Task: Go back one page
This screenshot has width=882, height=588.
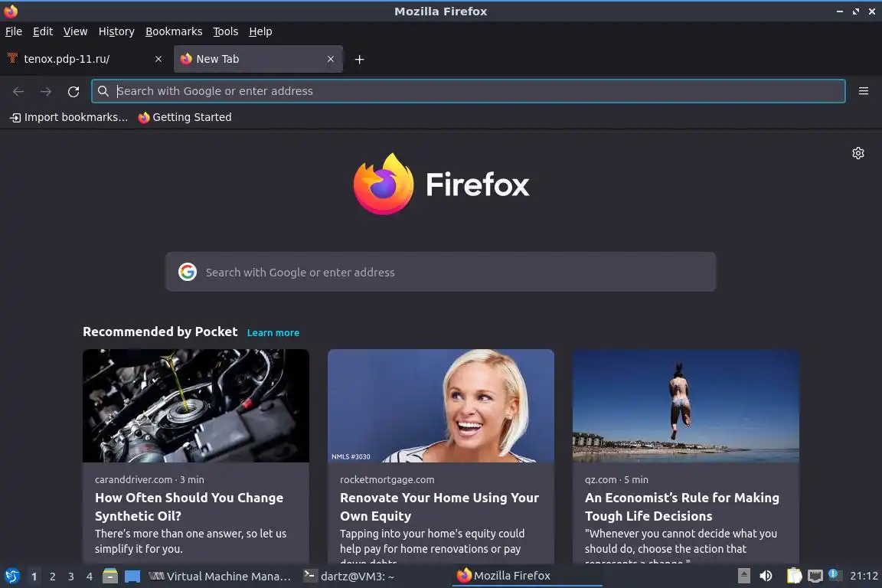Action: point(18,91)
